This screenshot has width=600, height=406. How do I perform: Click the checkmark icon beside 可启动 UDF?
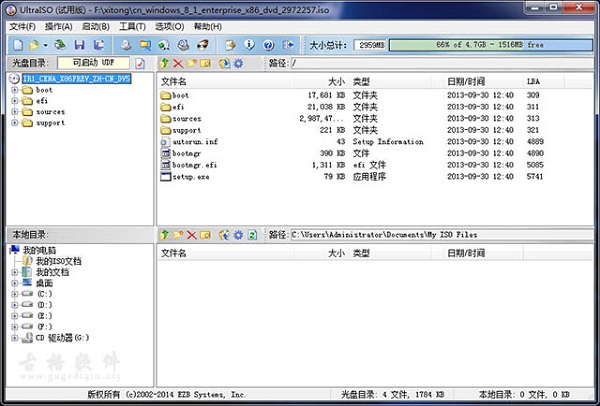coord(140,63)
